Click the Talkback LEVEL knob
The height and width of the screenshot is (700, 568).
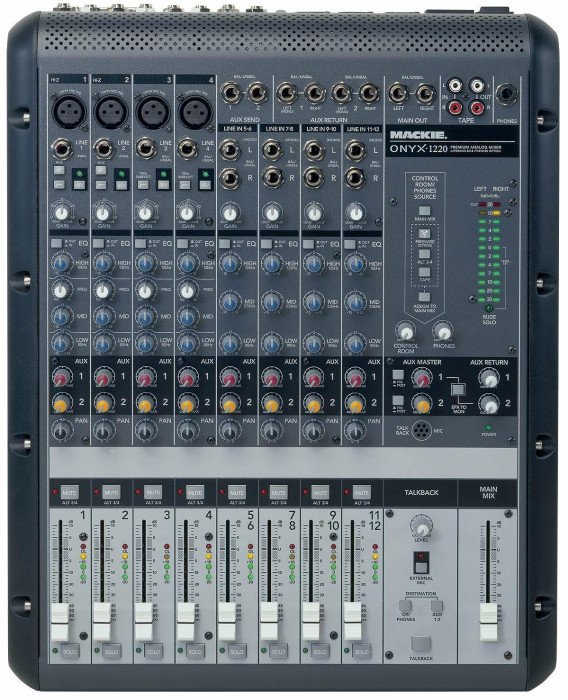click(421, 525)
